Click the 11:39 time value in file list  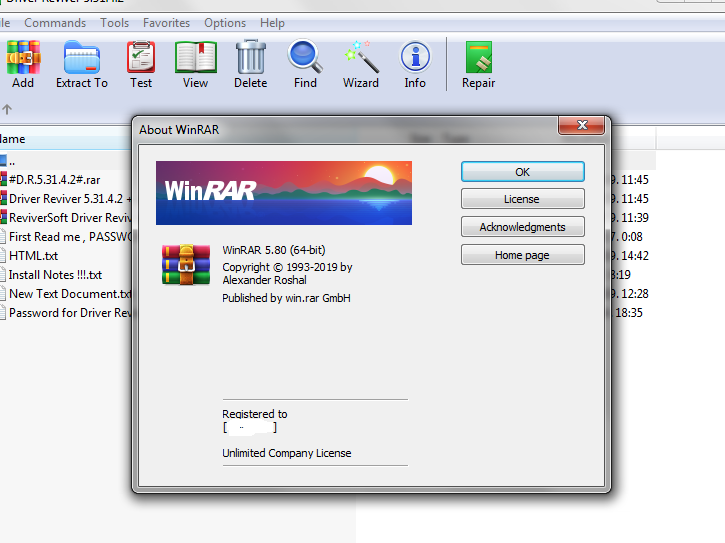pyautogui.click(x=635, y=217)
